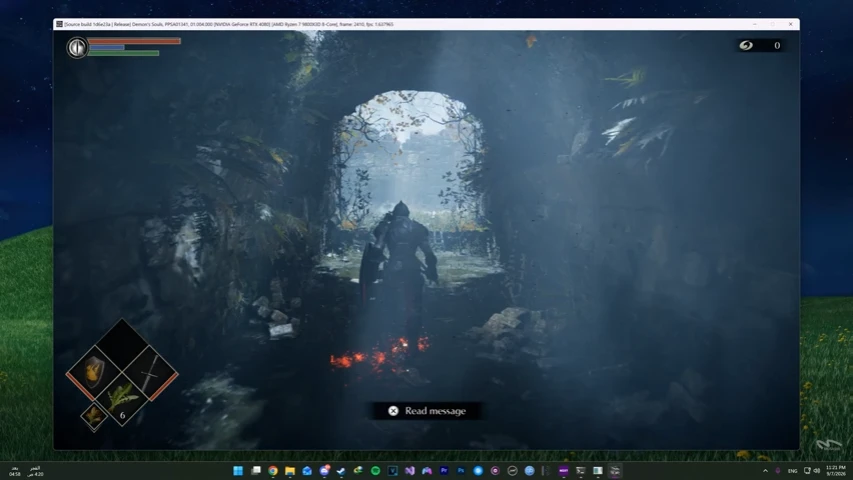853x480 pixels.
Task: Open the clock showing 11:21 PM
Action: click(836, 471)
